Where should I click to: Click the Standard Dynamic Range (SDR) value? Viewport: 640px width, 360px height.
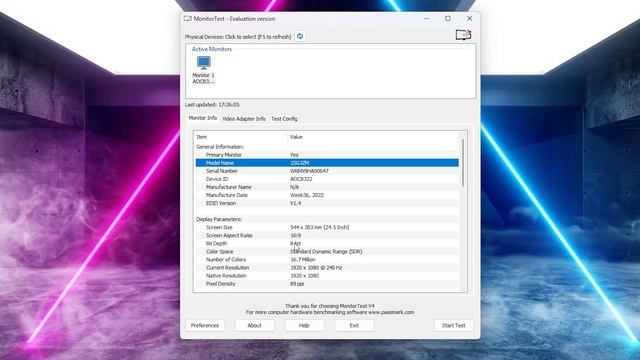coord(326,251)
